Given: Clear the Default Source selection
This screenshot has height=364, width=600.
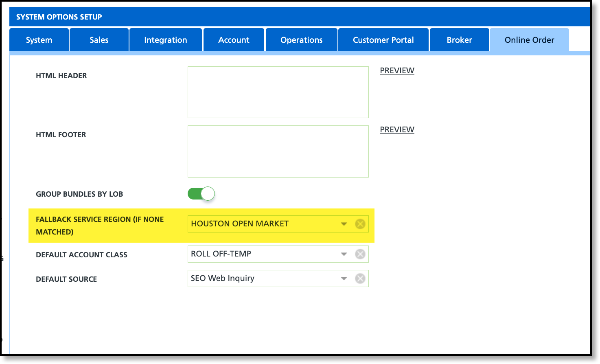Looking at the screenshot, I should [x=360, y=278].
